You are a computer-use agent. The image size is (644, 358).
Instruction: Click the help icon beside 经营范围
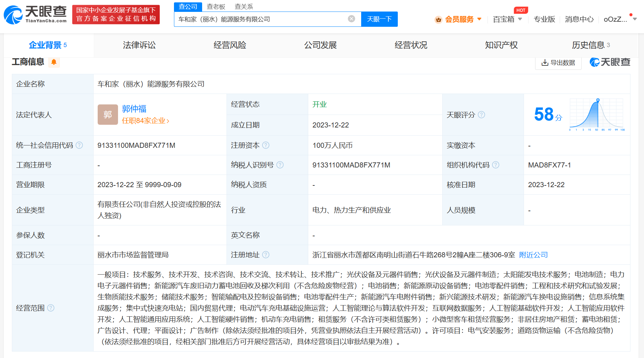click(x=51, y=308)
